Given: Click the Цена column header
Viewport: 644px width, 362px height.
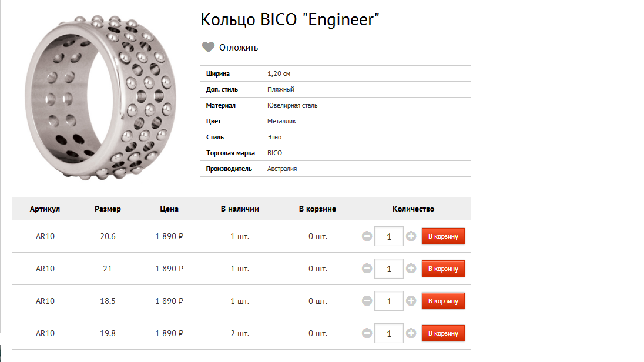Looking at the screenshot, I should [169, 209].
